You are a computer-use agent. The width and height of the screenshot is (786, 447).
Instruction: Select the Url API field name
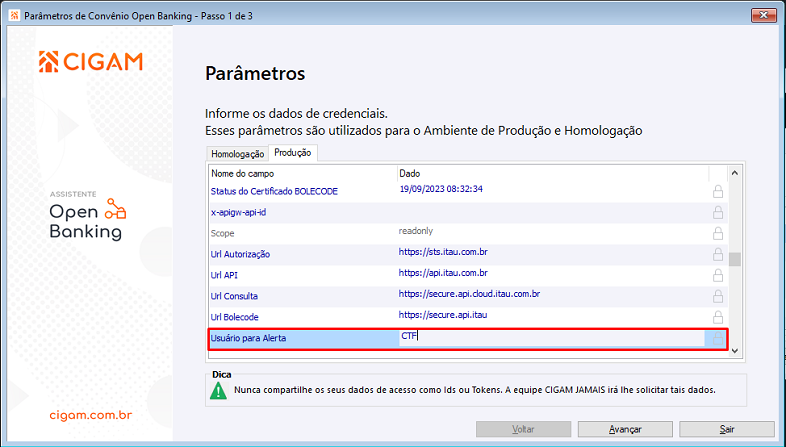pos(224,276)
